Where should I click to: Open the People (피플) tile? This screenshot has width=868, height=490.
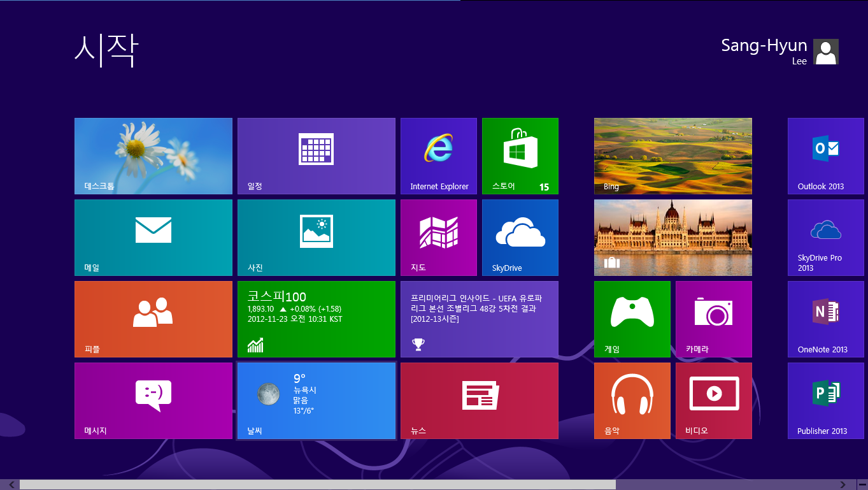(153, 319)
